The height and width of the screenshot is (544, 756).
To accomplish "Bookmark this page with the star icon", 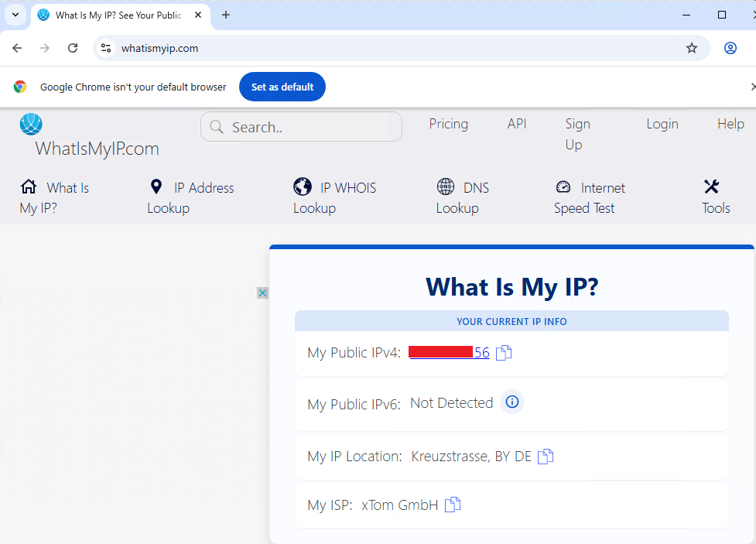I will coord(692,48).
